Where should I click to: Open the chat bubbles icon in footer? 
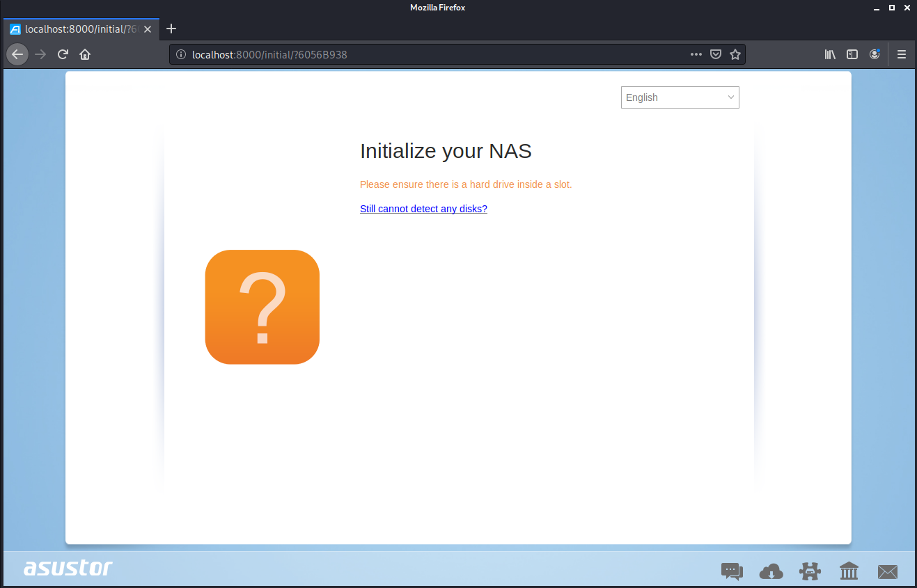click(732, 571)
